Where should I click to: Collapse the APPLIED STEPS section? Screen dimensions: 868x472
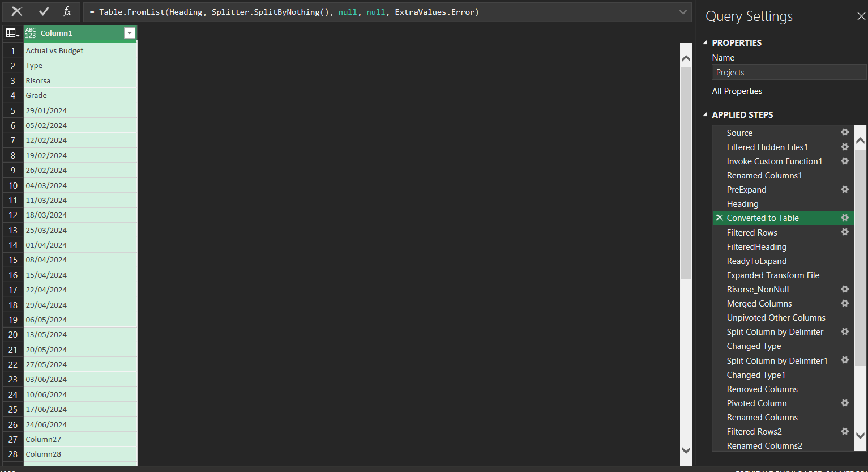point(705,114)
